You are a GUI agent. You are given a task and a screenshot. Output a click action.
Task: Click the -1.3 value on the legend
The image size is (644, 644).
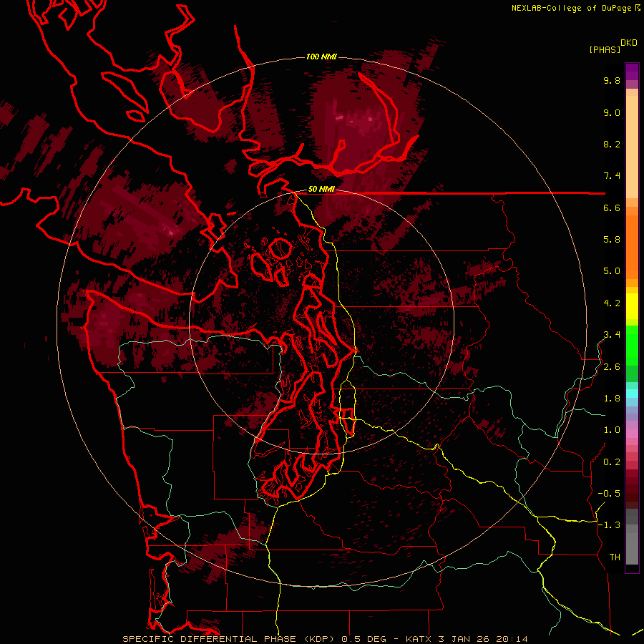point(609,525)
